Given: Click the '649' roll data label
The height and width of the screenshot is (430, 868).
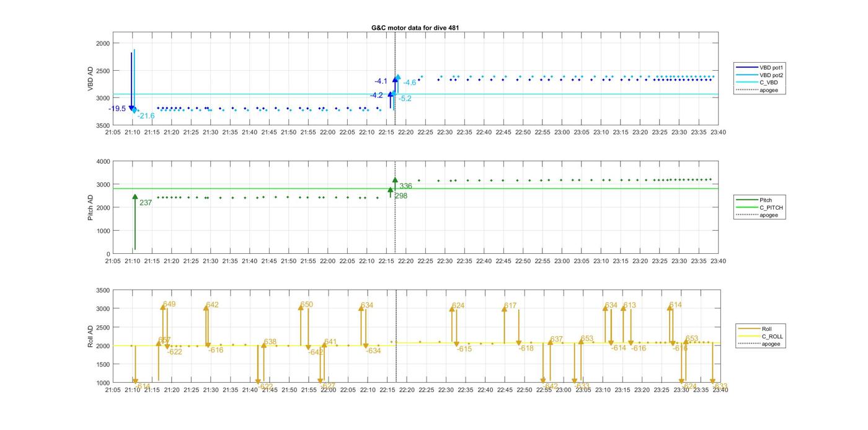Looking at the screenshot, I should point(169,304).
